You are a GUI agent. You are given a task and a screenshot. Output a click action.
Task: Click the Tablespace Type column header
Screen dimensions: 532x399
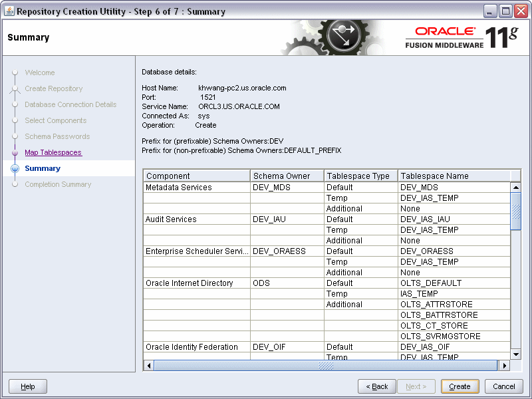click(360, 176)
